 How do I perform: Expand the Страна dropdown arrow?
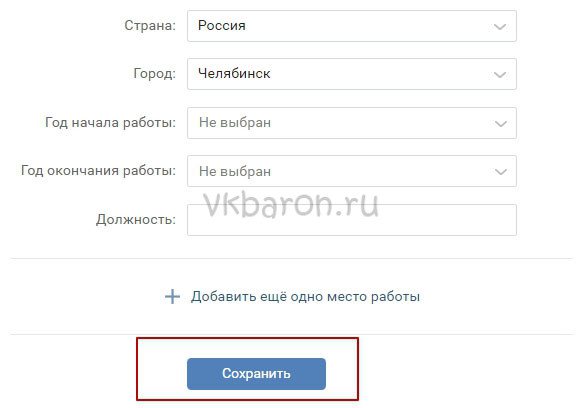[x=500, y=26]
